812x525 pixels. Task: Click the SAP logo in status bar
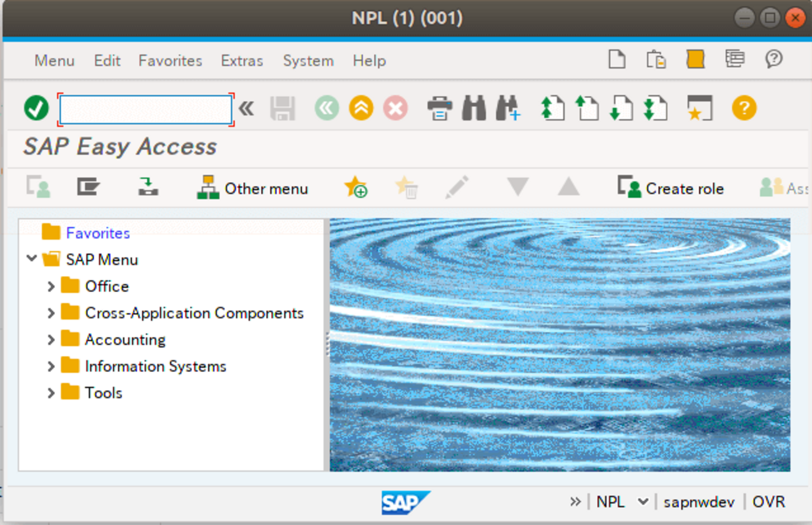[x=406, y=503]
